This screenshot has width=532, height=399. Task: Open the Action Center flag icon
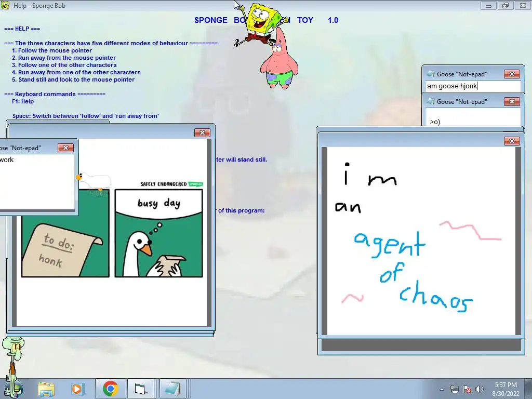click(467, 390)
